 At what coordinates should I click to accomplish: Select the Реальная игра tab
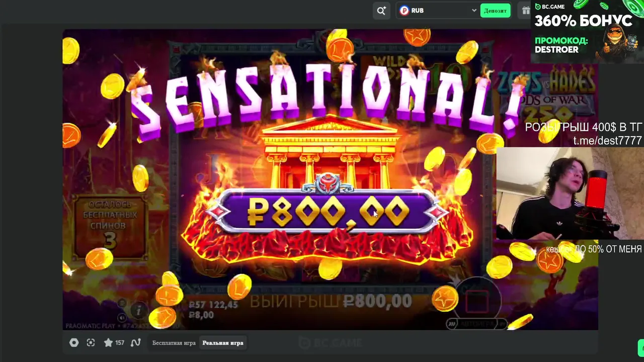(223, 343)
